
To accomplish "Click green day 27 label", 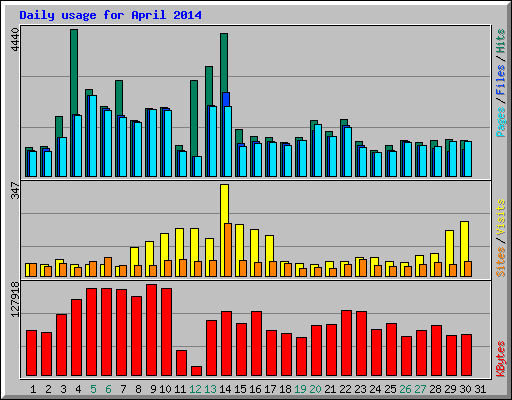I will [x=420, y=389].
